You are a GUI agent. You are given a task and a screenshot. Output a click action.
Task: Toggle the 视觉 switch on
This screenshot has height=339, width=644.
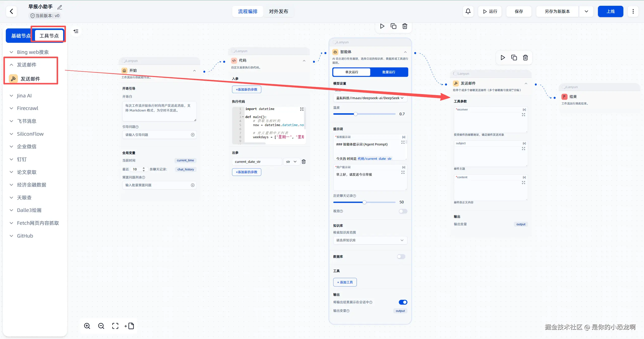[403, 211]
